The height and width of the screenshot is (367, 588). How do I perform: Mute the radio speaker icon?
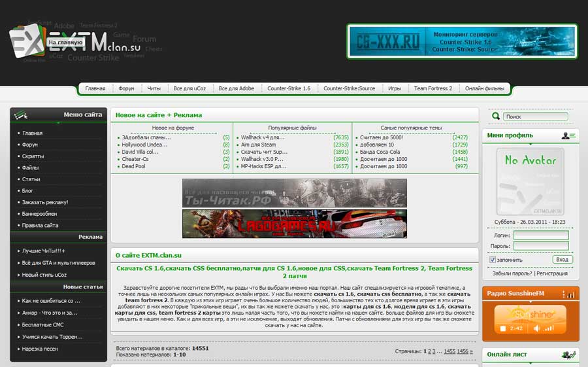537,328
